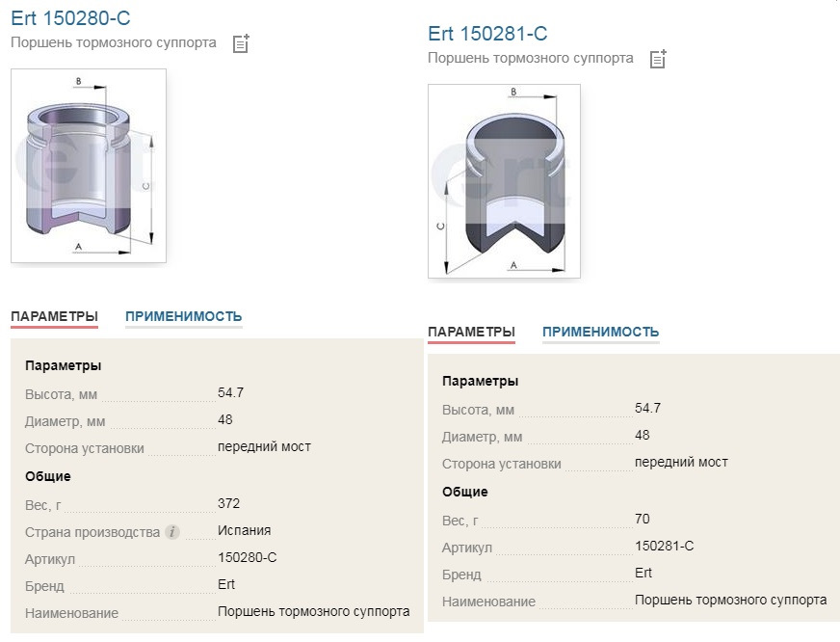
Task: Click the Страна производства label
Action: 92,532
